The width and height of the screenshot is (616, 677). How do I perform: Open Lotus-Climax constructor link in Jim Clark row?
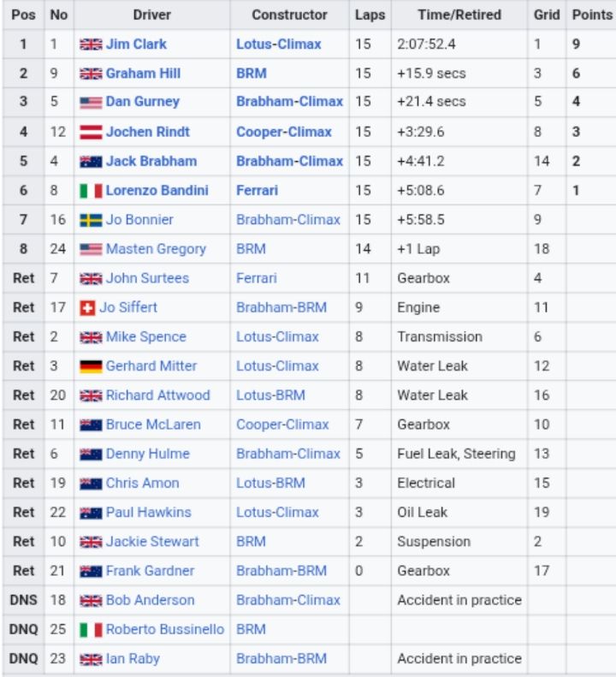point(279,44)
